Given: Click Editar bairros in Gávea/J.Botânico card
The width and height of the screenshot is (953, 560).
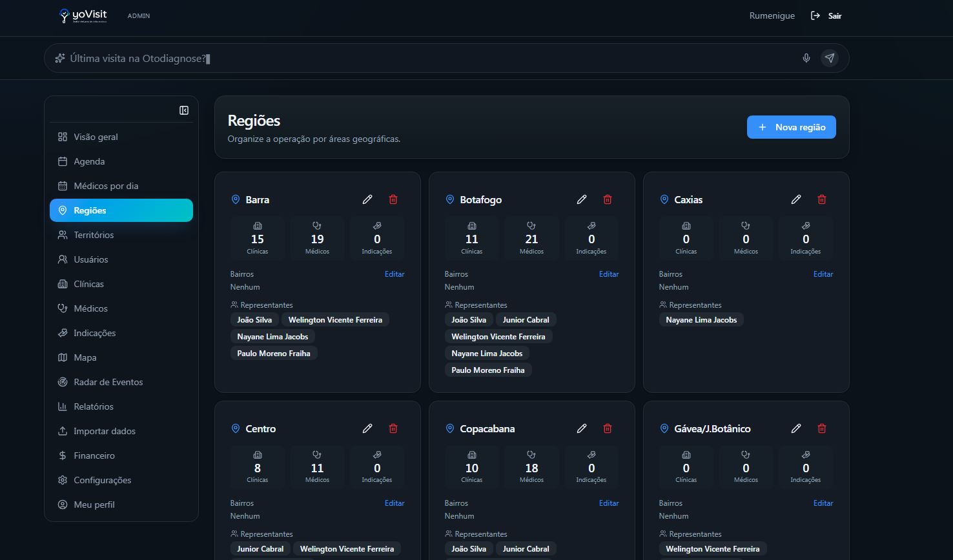Looking at the screenshot, I should pyautogui.click(x=823, y=503).
